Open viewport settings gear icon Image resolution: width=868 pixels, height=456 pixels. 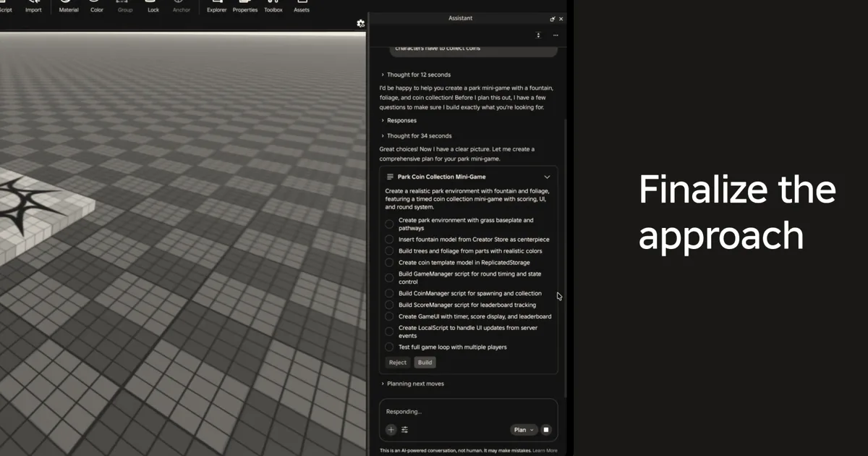click(361, 23)
